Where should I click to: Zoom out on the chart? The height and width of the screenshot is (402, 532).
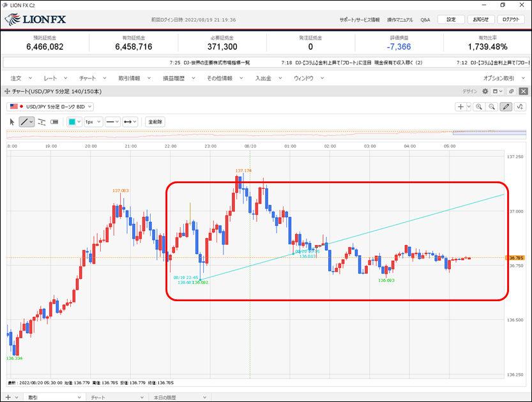(x=492, y=107)
